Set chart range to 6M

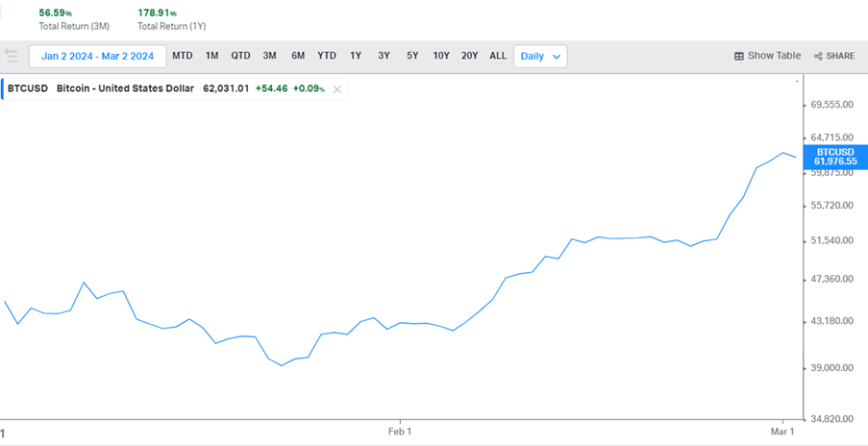pos(298,56)
